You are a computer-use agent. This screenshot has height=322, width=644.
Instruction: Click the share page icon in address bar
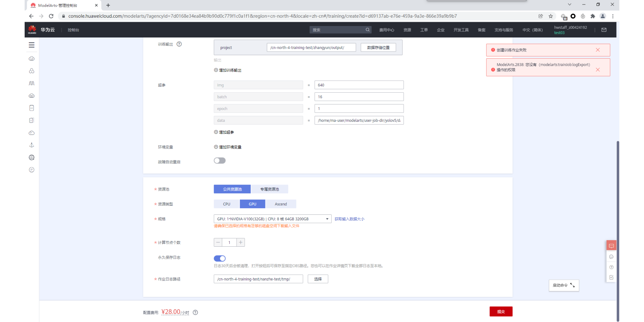click(541, 16)
